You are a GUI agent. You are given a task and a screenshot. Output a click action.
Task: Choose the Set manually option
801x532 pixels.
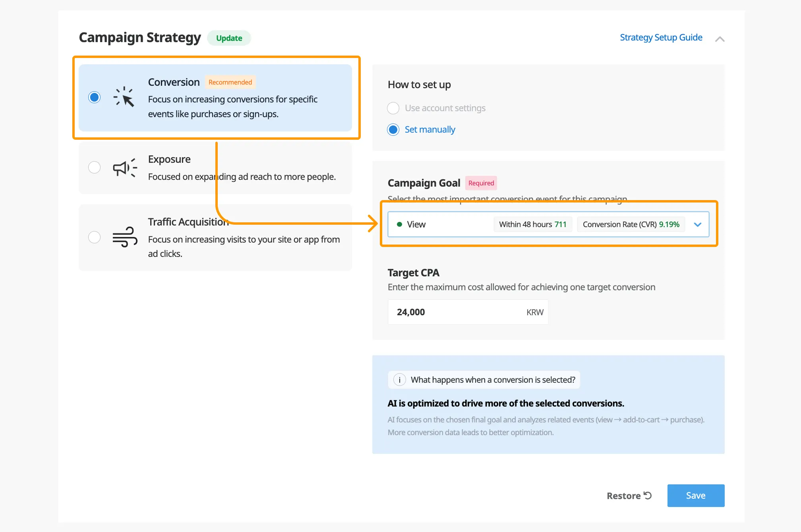click(393, 130)
